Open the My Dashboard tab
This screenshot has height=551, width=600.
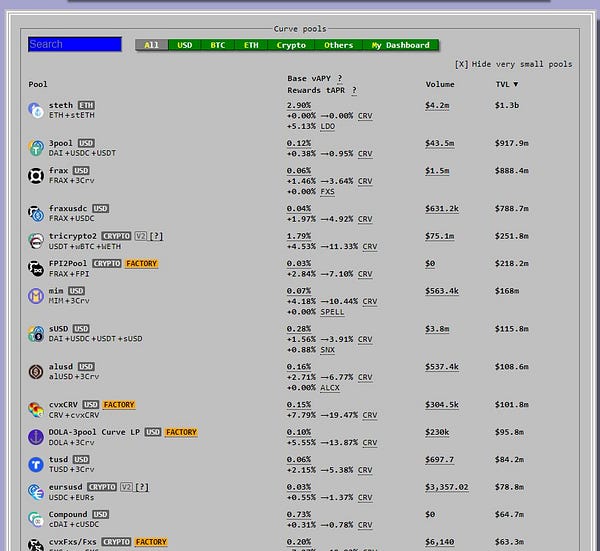[x=401, y=45]
